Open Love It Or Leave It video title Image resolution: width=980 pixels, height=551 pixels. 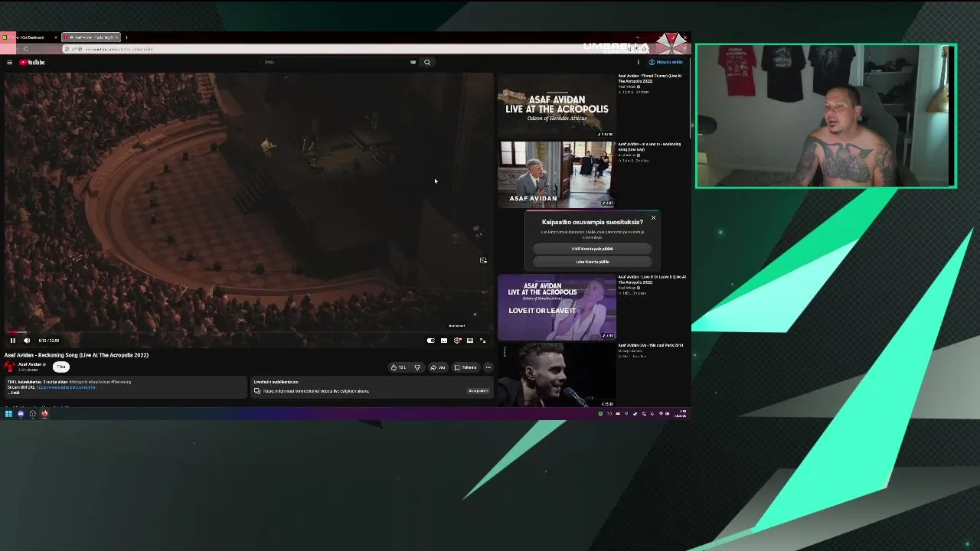tap(652, 279)
